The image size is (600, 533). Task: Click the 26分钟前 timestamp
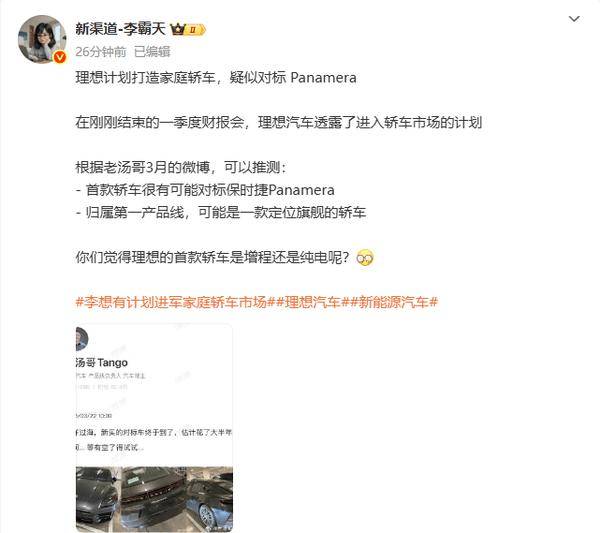(x=101, y=52)
